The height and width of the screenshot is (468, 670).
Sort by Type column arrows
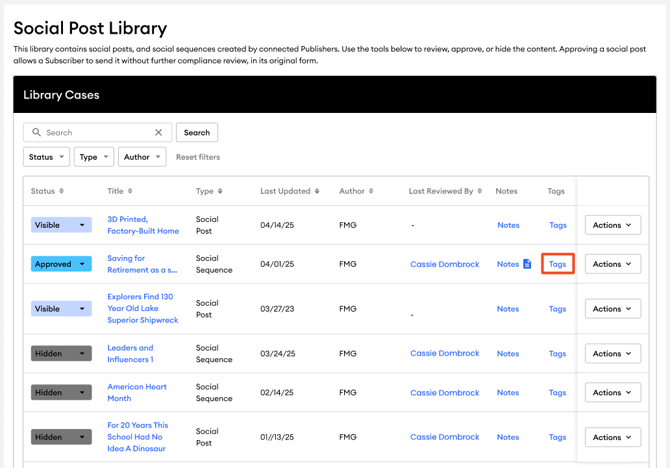[220, 191]
